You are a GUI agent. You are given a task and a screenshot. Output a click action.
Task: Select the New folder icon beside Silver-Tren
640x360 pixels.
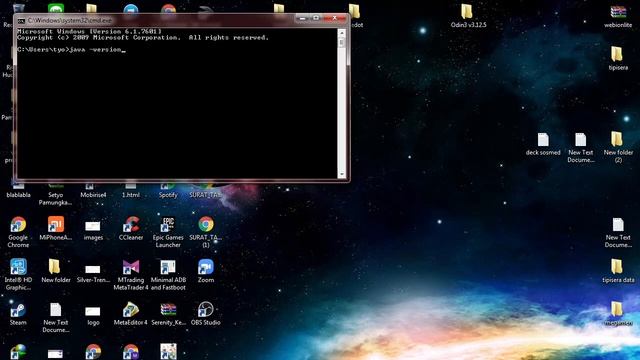[56, 271]
